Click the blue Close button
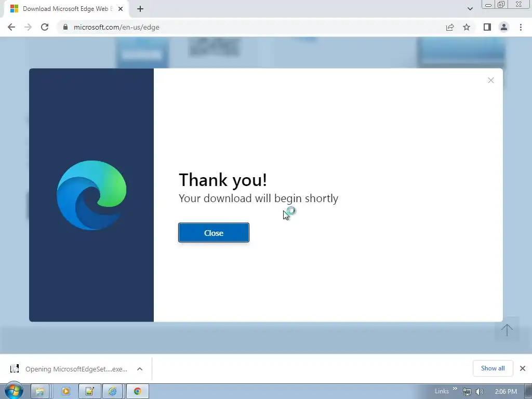 coord(214,233)
